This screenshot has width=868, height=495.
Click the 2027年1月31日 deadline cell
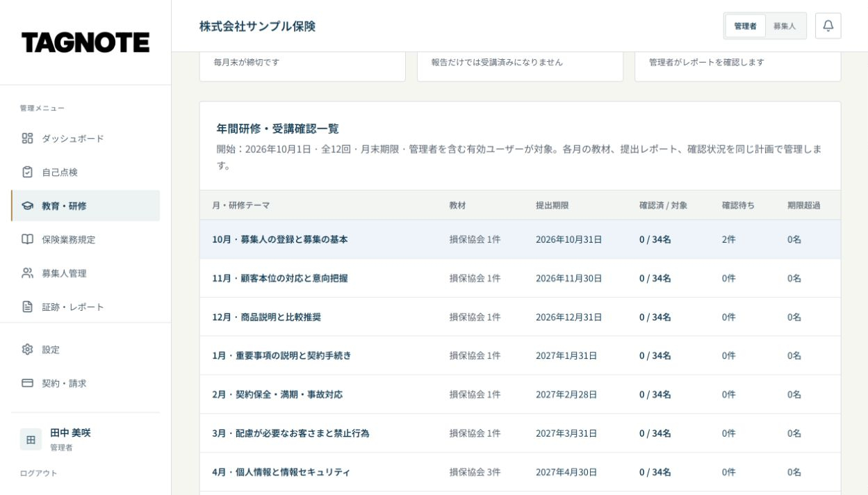point(566,355)
